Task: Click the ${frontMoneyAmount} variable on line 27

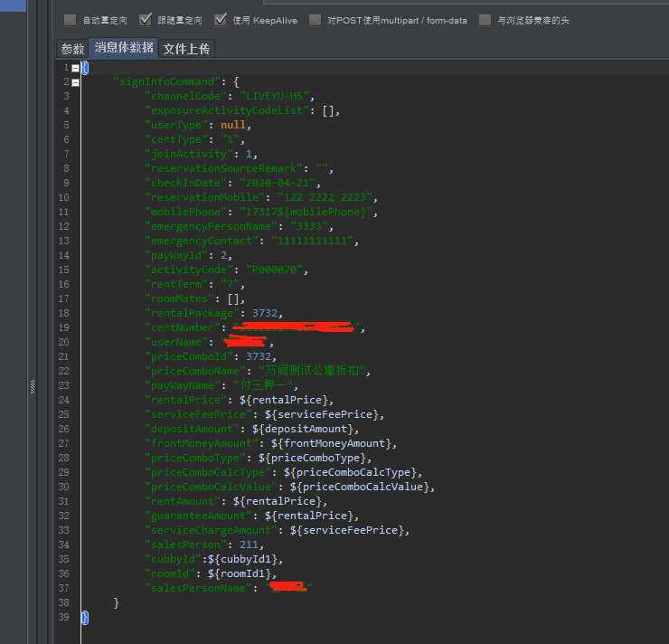Action: point(330,443)
